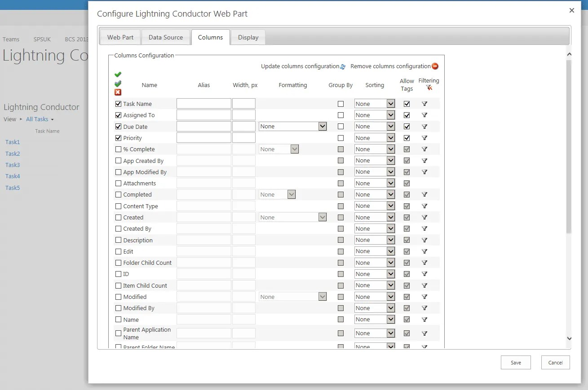Image resolution: width=588 pixels, height=390 pixels.
Task: Click the scrollbar up arrow in the dialog
Action: pyautogui.click(x=569, y=54)
